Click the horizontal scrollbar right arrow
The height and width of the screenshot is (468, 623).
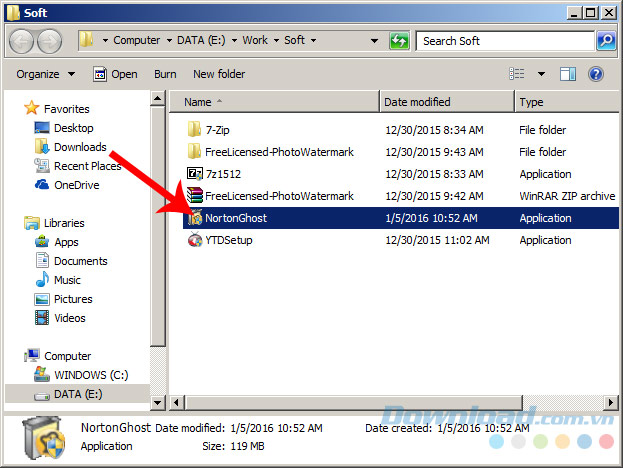[610, 402]
